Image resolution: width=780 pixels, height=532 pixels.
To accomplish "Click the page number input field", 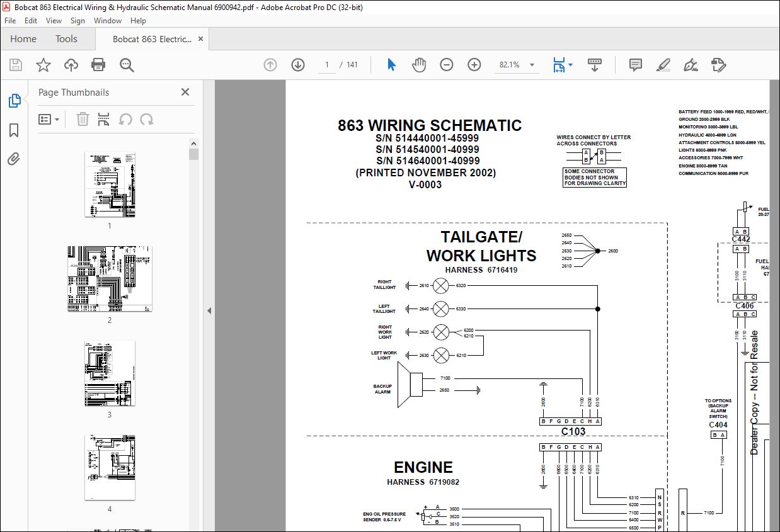I will (x=326, y=65).
